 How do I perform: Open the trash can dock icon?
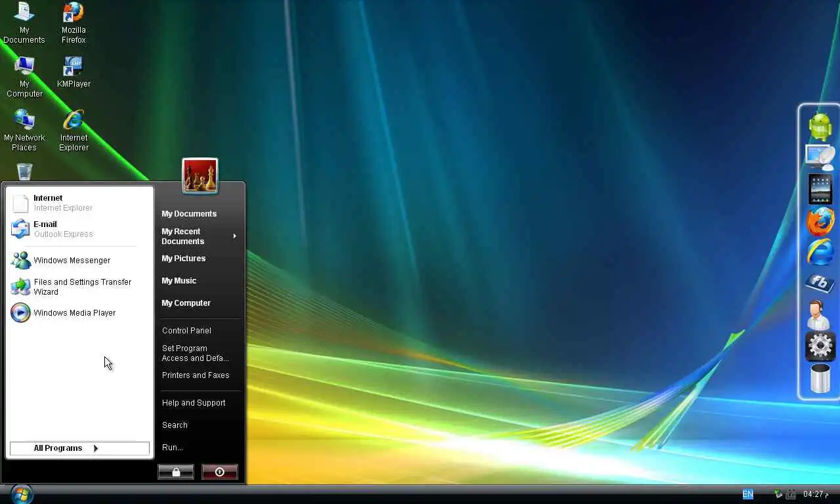click(x=820, y=378)
